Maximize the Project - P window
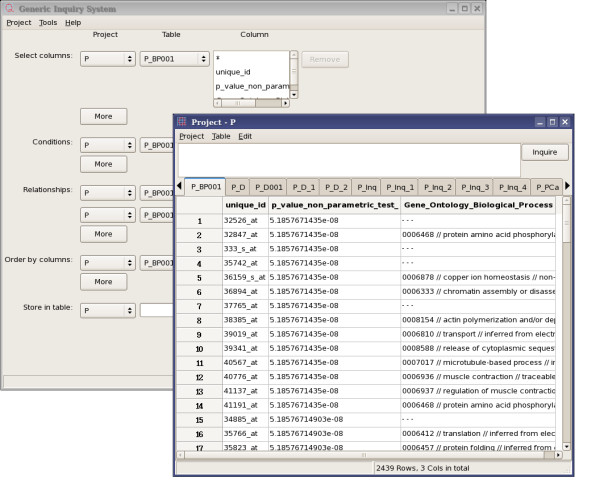This screenshot has height=482, width=600. pyautogui.click(x=553, y=122)
